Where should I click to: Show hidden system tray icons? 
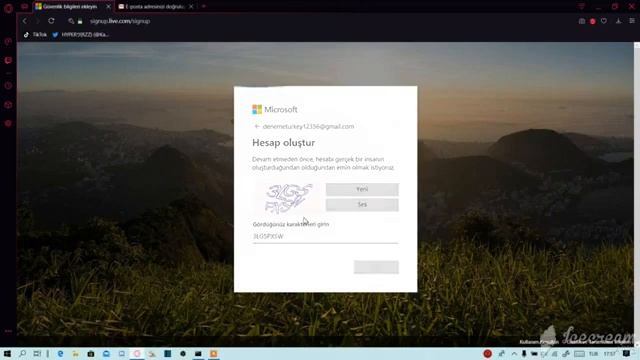click(x=514, y=353)
